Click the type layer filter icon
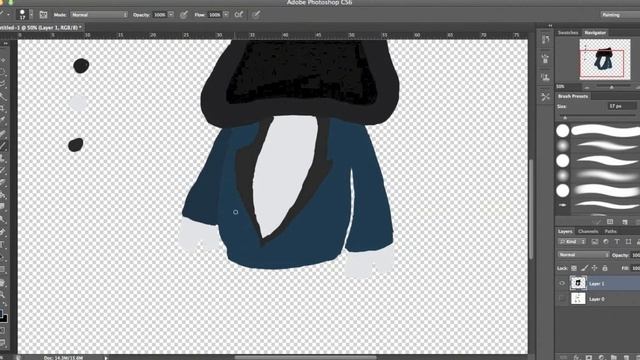640x360 pixels. coord(617,242)
